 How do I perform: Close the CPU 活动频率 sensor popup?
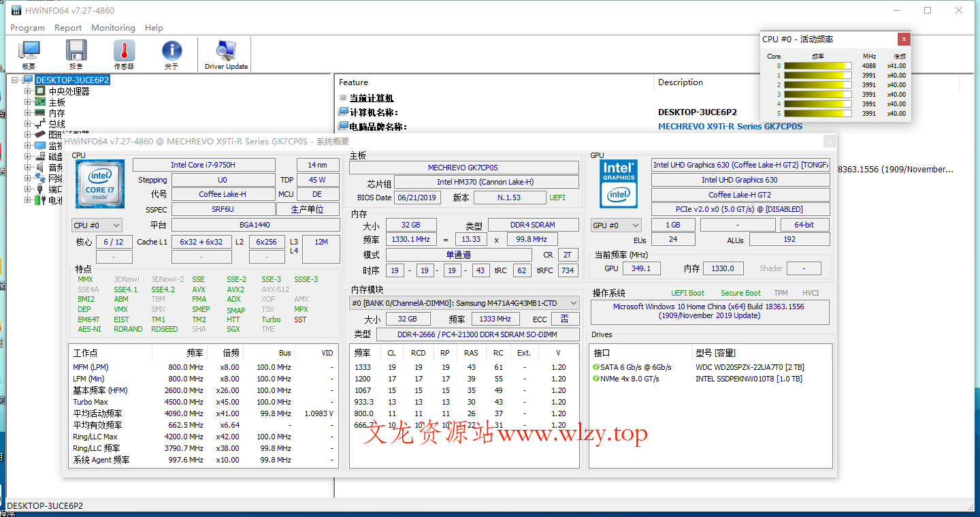click(904, 39)
